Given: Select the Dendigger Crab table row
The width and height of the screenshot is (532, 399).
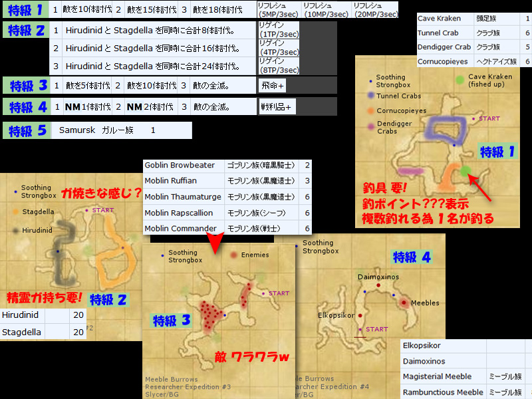Looking at the screenshot, I should click(x=474, y=47).
